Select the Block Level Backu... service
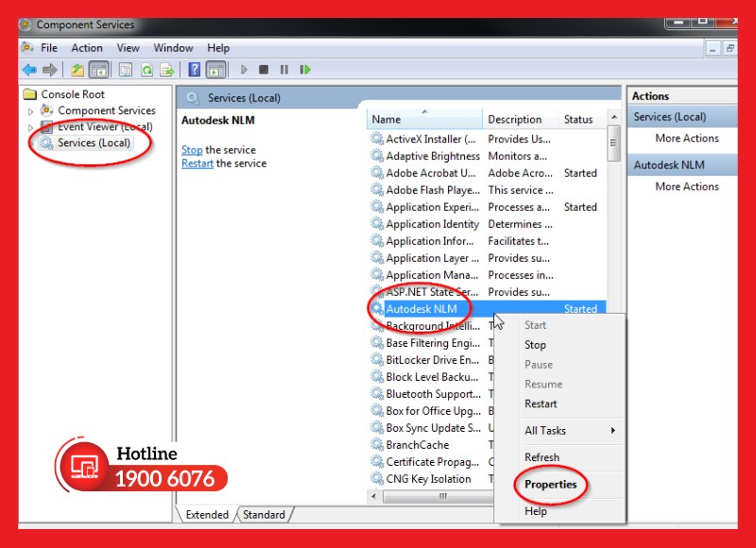756x548 pixels. (x=432, y=376)
